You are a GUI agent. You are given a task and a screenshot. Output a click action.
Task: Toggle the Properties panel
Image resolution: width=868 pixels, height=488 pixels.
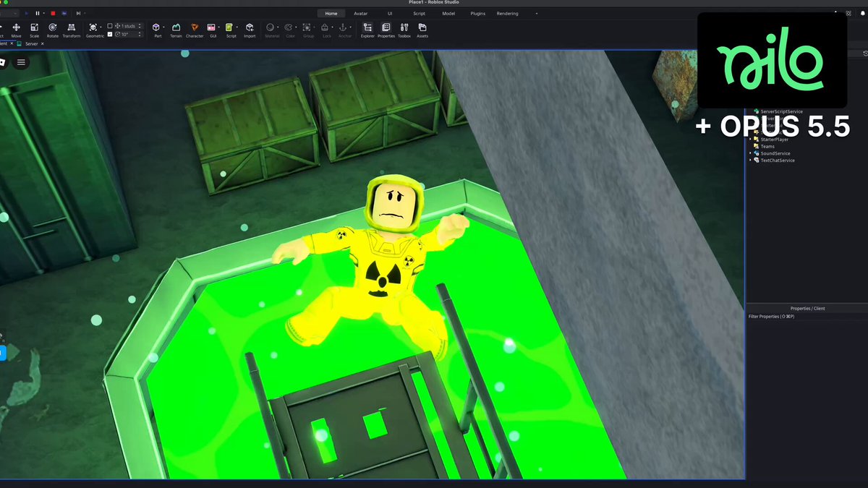click(386, 30)
